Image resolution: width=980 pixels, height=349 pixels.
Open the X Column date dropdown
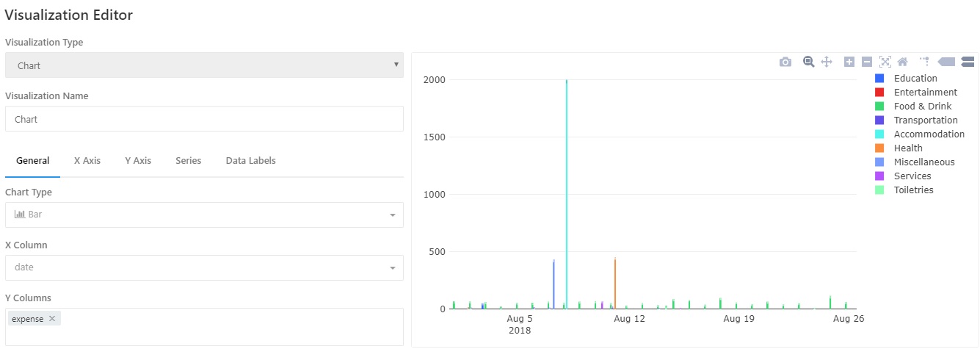(204, 267)
